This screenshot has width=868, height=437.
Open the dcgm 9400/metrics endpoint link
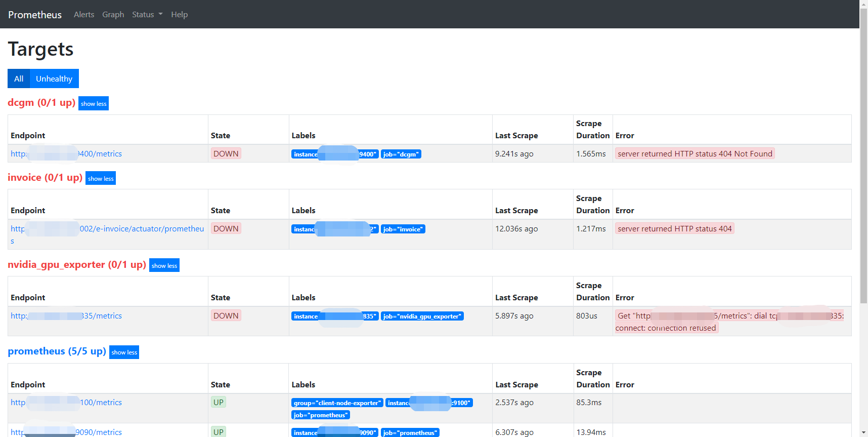[x=66, y=154]
